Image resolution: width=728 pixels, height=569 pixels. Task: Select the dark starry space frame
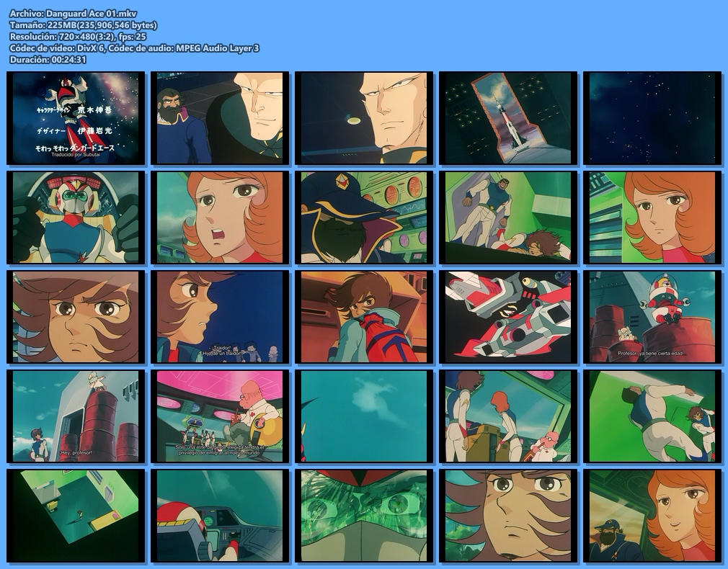coord(652,118)
